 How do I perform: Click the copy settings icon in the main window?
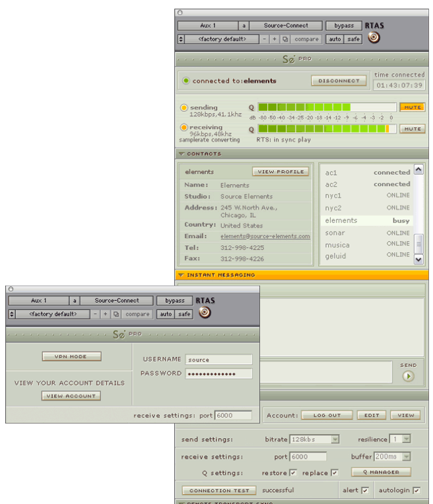pos(285,40)
